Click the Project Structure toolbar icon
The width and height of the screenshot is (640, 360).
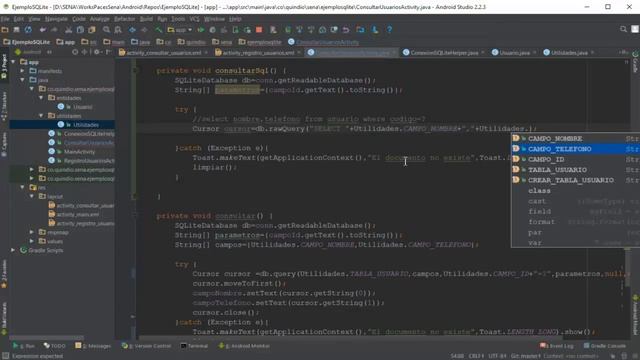[360, 30]
